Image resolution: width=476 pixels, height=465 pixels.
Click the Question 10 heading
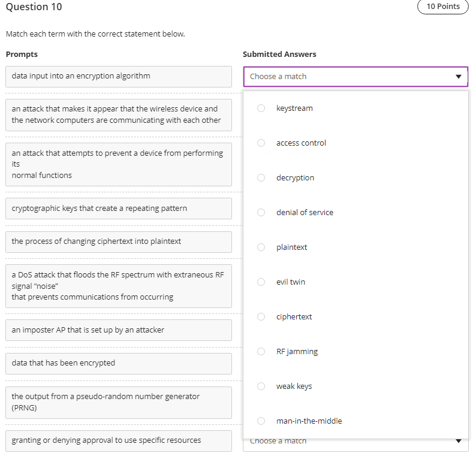tap(34, 7)
